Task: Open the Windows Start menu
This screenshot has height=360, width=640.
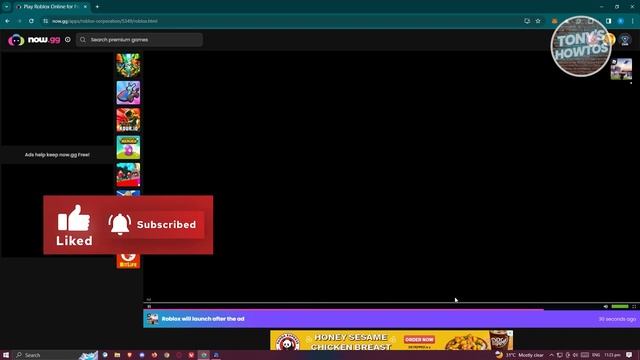Action: coord(6,355)
